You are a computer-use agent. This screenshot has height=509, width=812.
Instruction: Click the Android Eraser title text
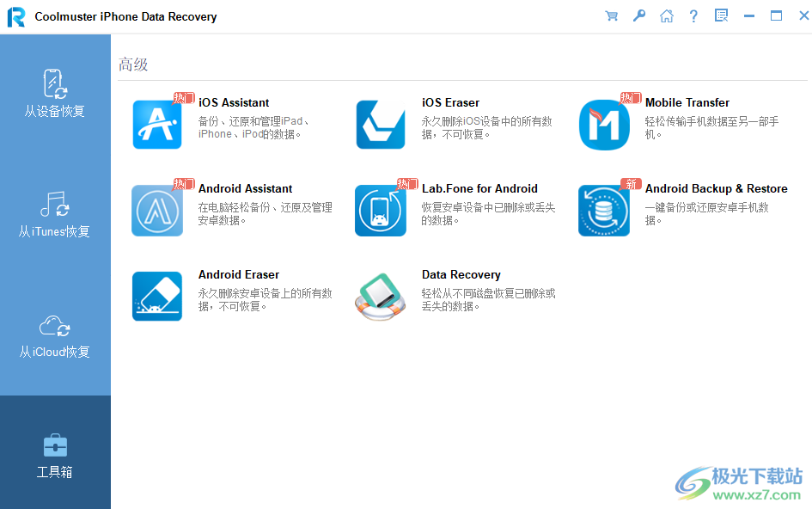239,275
